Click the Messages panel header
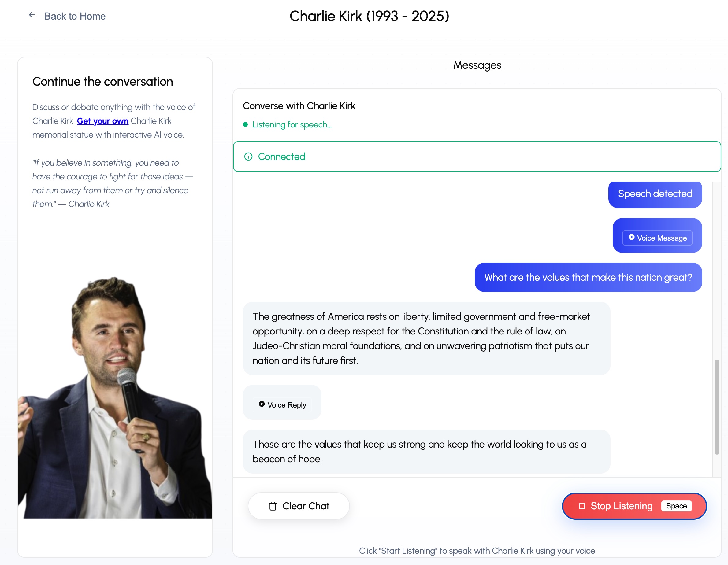 (x=477, y=65)
